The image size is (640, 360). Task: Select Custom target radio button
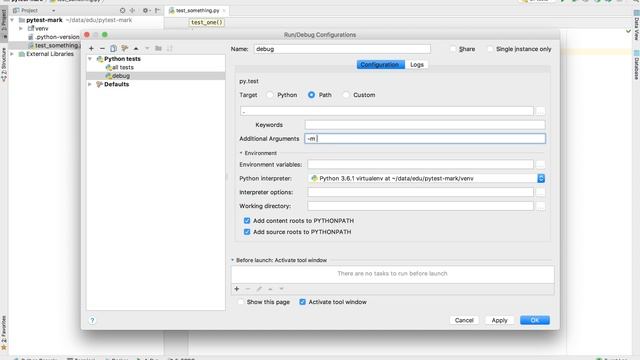pos(346,95)
